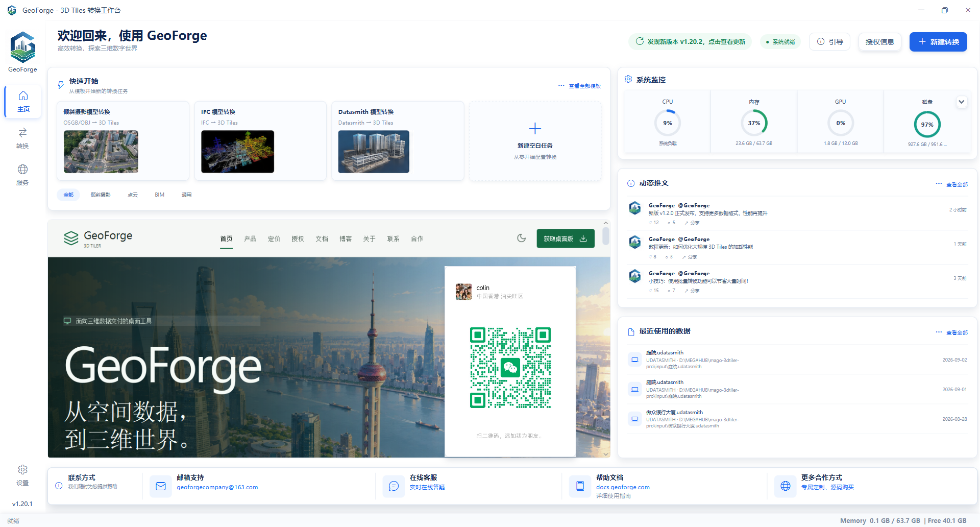Click the file icon of 2026-08-28 data entry
Viewport: 980px width, 527px height.
(x=635, y=419)
